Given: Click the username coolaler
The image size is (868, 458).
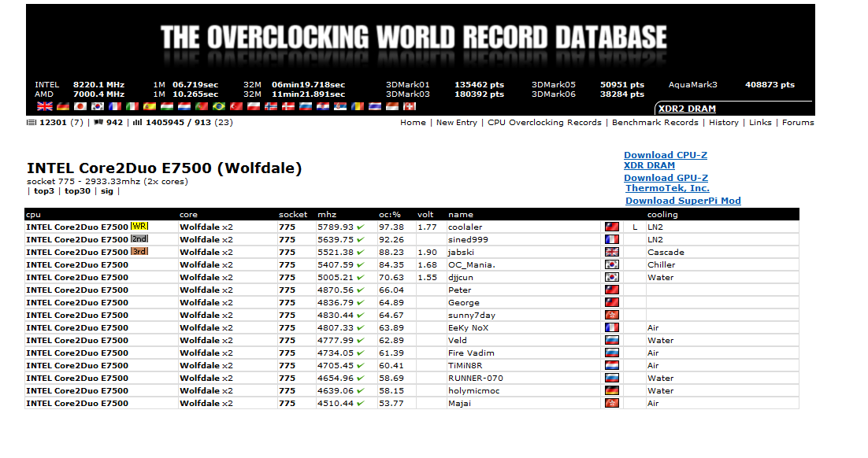Looking at the screenshot, I should tap(465, 227).
